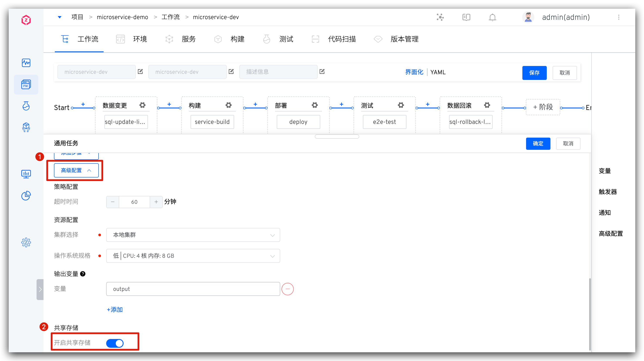Switch the editor view to YAML mode
The image size is (644, 361).
pos(438,72)
